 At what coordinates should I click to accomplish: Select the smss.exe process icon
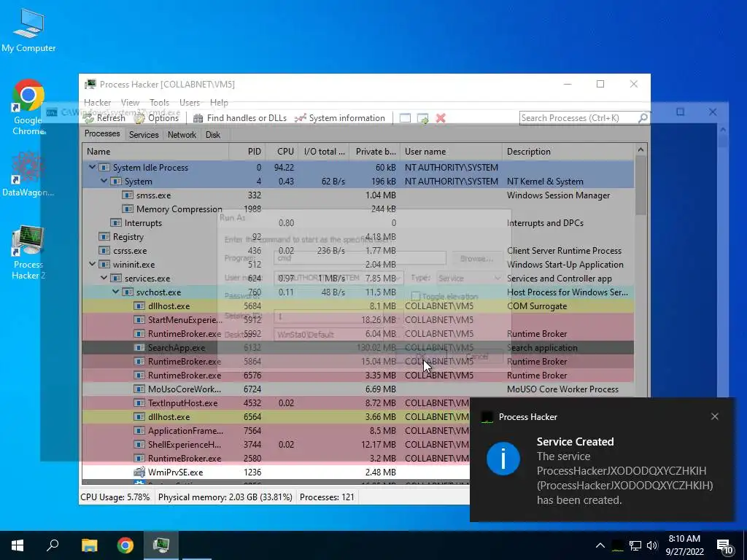127,195
